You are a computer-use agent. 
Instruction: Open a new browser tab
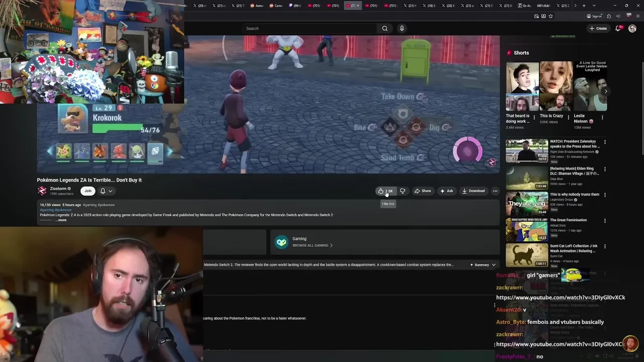pos(584,6)
